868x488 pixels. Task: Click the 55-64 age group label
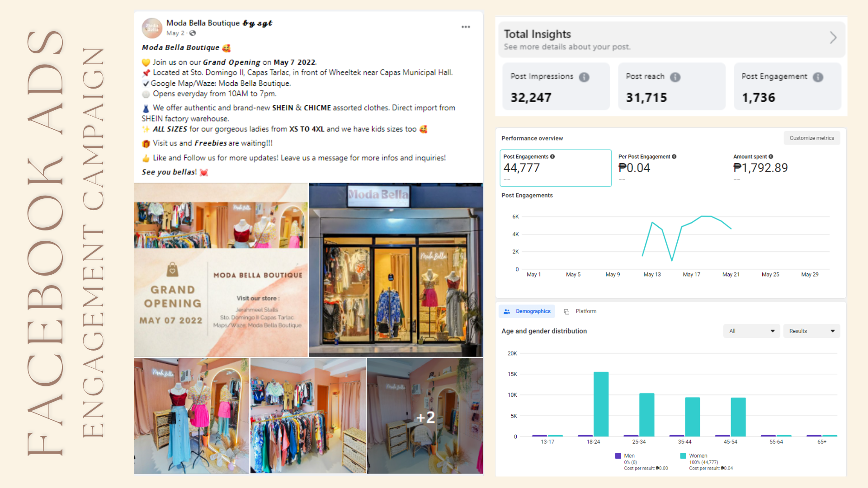pyautogui.click(x=776, y=442)
